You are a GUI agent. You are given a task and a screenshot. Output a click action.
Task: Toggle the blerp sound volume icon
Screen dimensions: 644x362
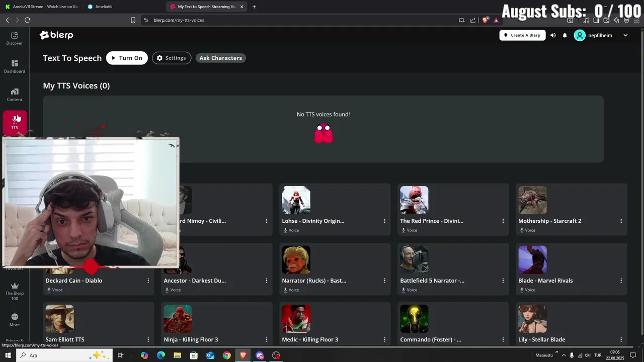click(553, 35)
